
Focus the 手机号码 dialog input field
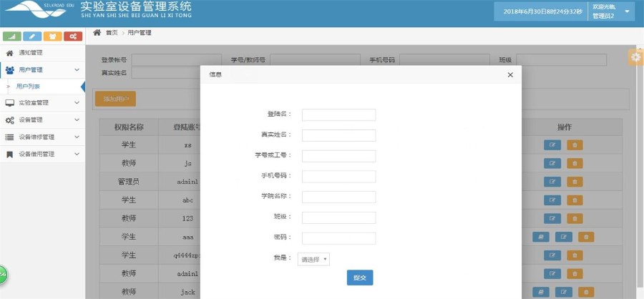(x=339, y=177)
